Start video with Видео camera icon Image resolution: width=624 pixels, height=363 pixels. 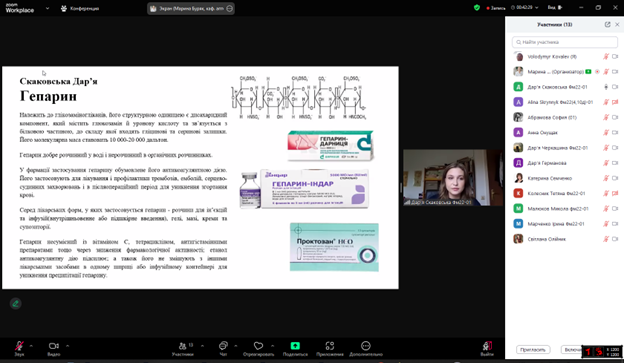pyautogui.click(x=54, y=346)
